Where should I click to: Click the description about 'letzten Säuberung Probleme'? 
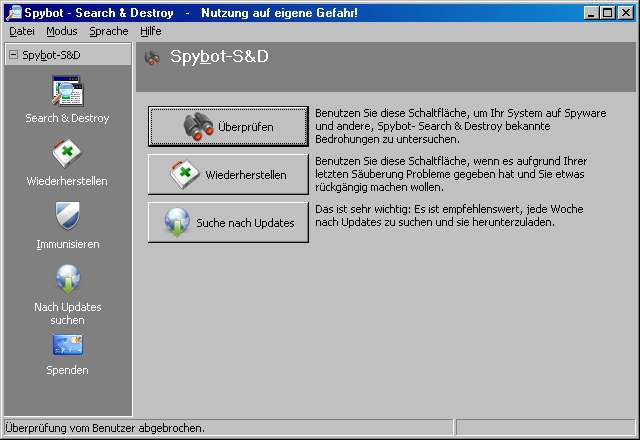click(x=451, y=174)
